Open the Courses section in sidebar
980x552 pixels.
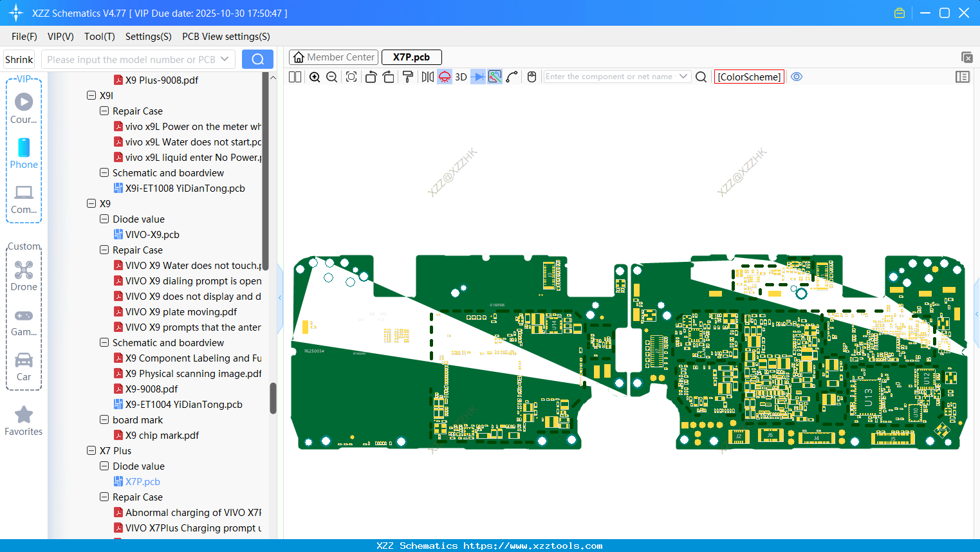pos(24,109)
